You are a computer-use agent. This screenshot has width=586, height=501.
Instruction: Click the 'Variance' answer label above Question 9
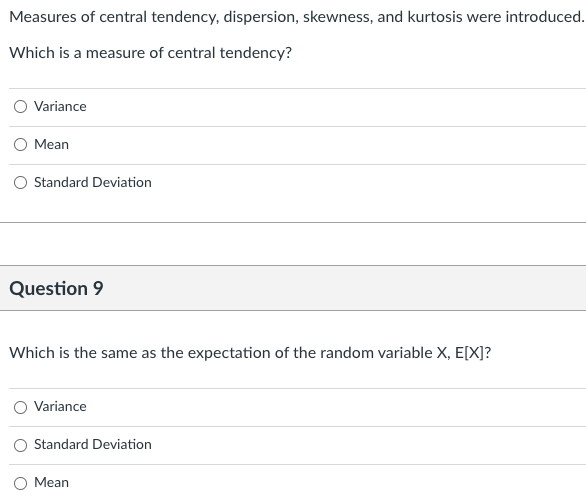coord(60,106)
